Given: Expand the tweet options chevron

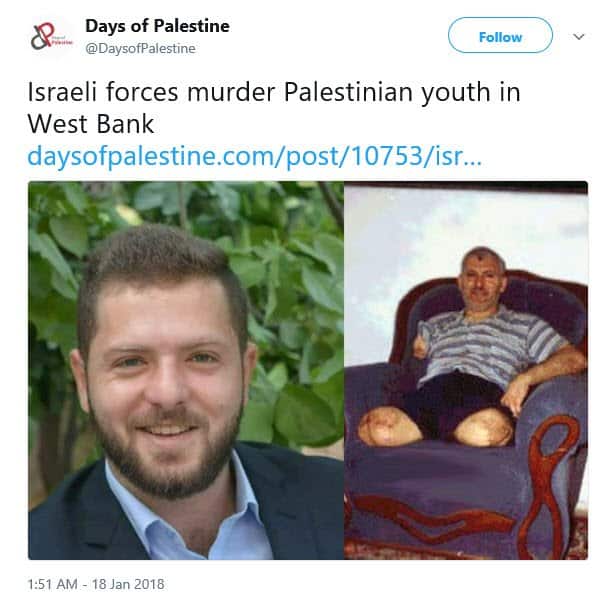Looking at the screenshot, I should tap(578, 37).
